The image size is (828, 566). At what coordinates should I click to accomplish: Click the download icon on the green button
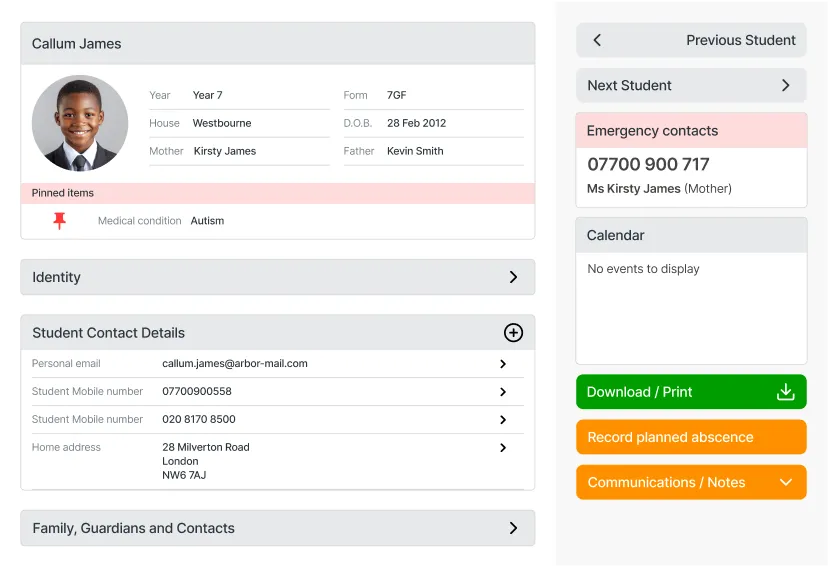[786, 392]
